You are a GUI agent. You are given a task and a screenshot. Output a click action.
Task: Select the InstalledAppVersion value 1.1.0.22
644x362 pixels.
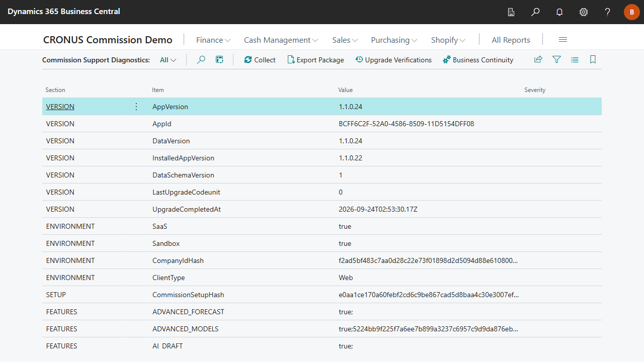click(351, 158)
